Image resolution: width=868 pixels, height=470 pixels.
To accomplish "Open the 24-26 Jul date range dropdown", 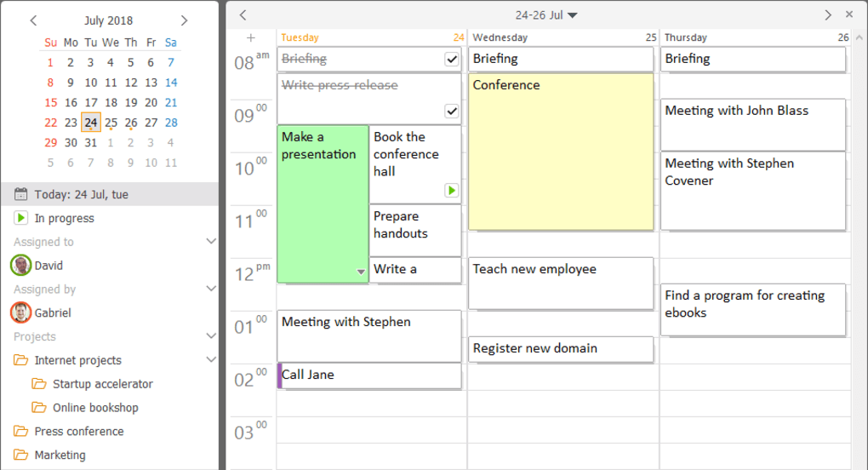I will (573, 15).
